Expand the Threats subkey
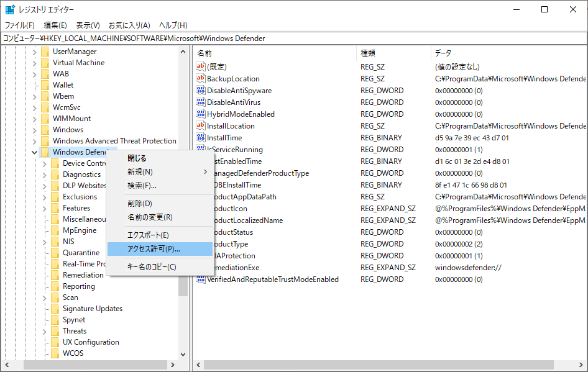Screen dimensions: 588x372 coord(45,332)
